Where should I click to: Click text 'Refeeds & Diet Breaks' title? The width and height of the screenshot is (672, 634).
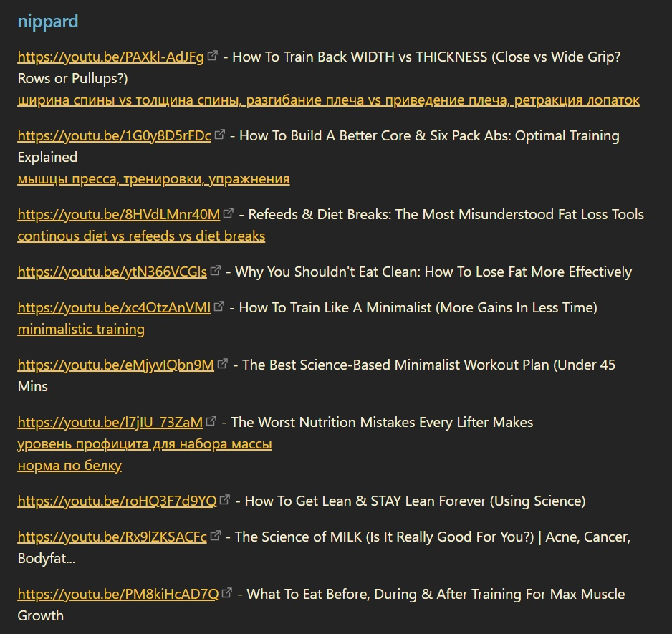(320, 215)
